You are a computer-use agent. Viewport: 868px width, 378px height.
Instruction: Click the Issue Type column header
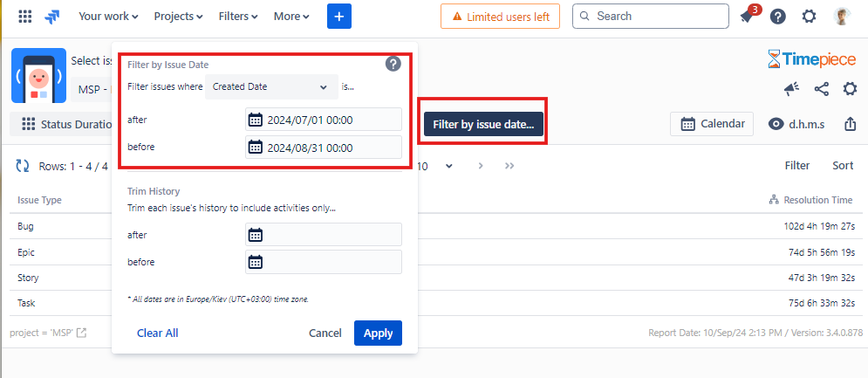click(39, 200)
